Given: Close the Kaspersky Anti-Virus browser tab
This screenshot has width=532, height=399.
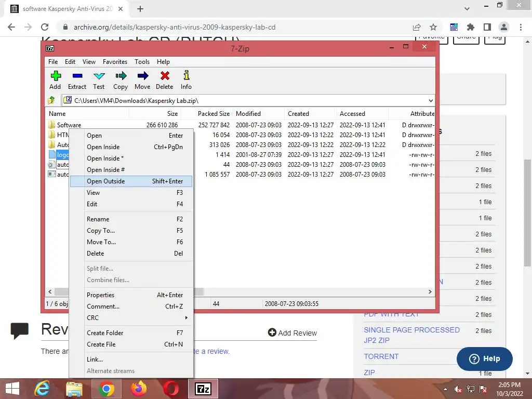Looking at the screenshot, I should click(121, 9).
